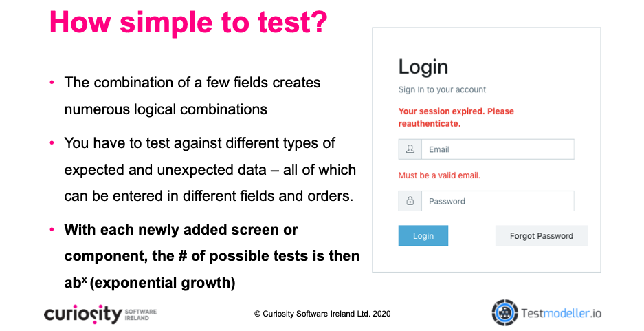Screen dimensions: 644x331
Task: Click the 'SOFTWARE IRELAND' small logo text
Action: tap(140, 314)
